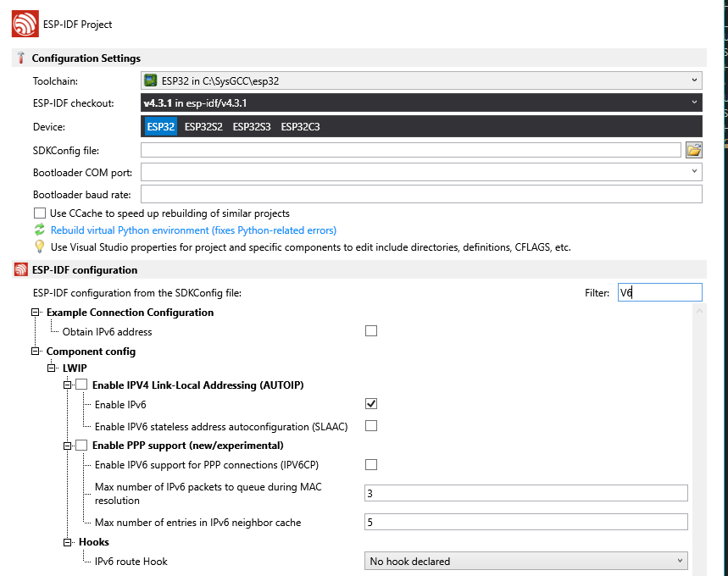Select the ESP32 device tab
Viewport: 728px width, 576px height.
[x=161, y=127]
